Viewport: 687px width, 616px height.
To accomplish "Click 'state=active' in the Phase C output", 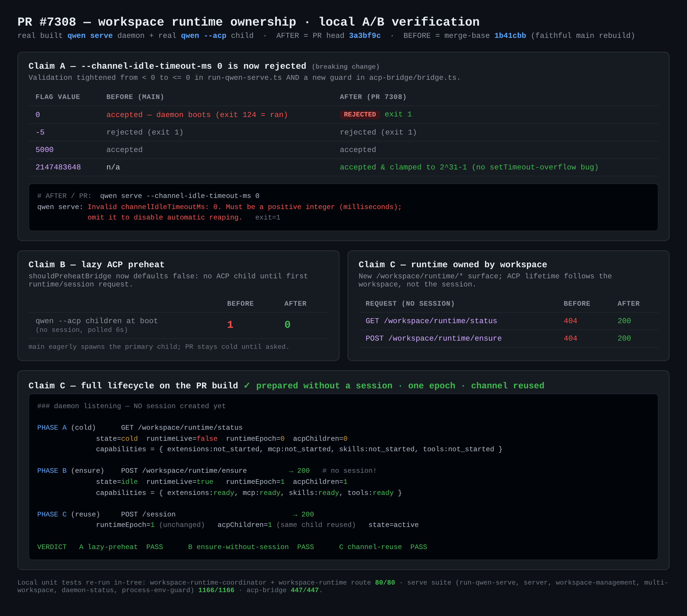I will pos(393,525).
